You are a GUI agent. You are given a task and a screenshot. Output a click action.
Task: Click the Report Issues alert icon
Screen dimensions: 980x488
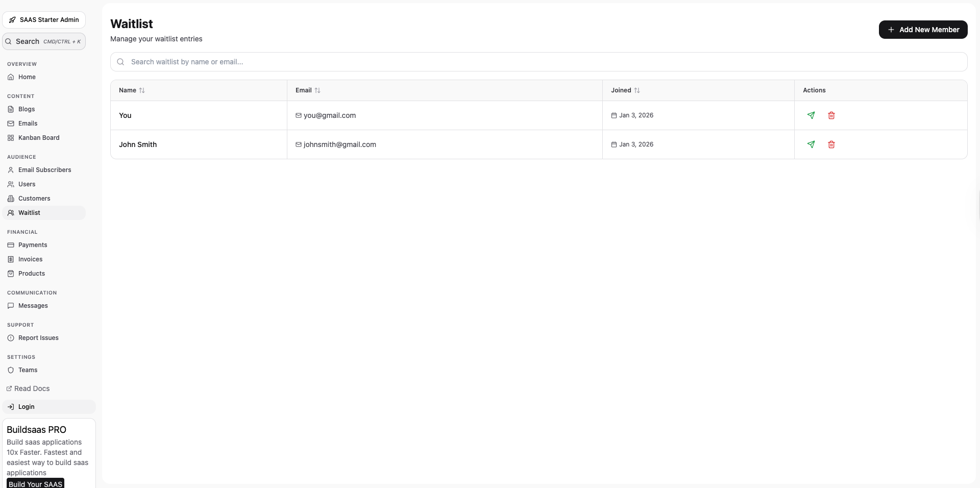[x=11, y=338]
